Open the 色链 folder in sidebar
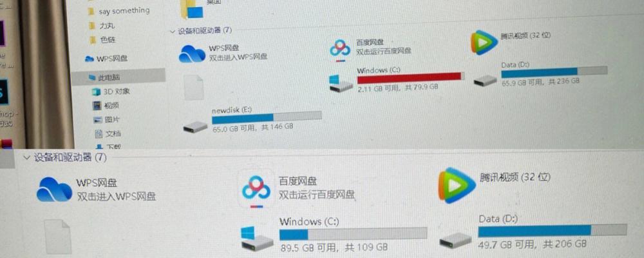This screenshot has height=258, width=644. point(102,40)
